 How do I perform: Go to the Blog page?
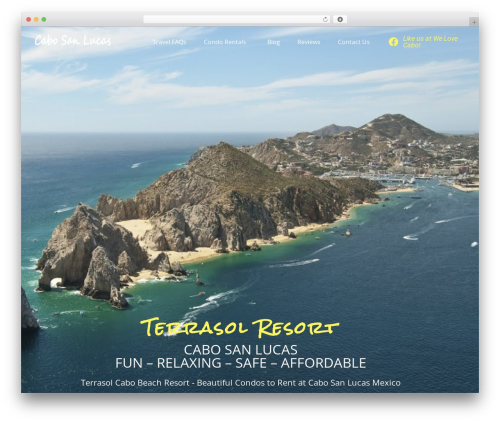[274, 42]
